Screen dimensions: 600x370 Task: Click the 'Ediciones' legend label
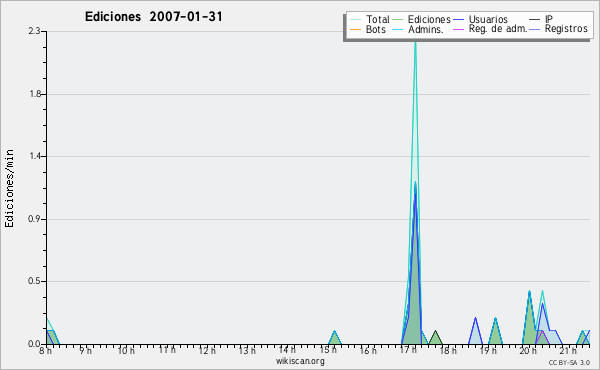coord(429,19)
